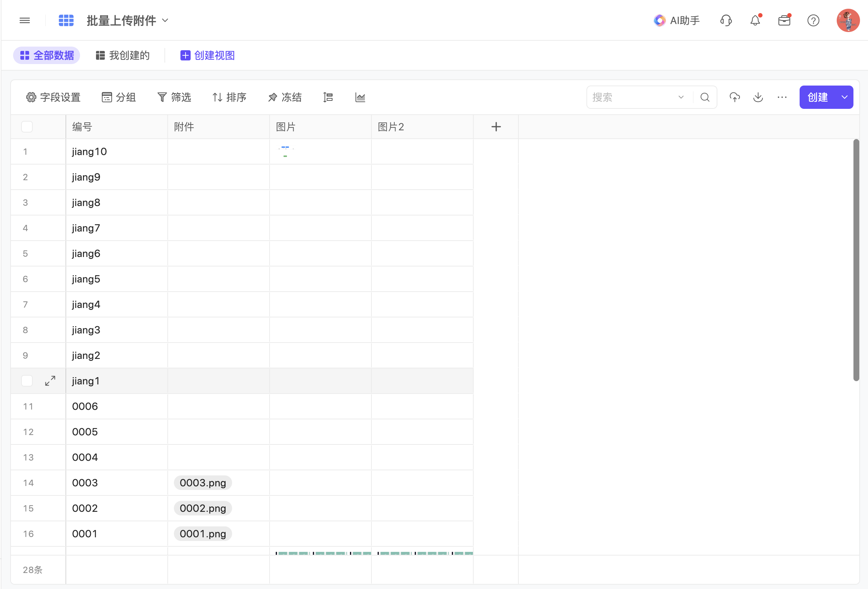Open the more options ellipsis

pos(782,98)
